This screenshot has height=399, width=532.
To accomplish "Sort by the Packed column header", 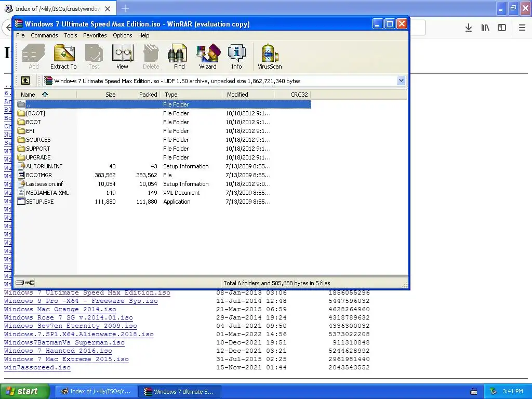I will point(139,95).
